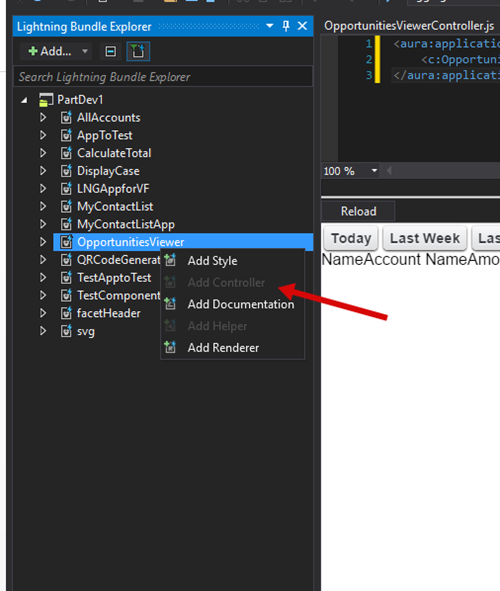Click the TestComponent bundle icon
The height and width of the screenshot is (591, 500).
tap(66, 295)
